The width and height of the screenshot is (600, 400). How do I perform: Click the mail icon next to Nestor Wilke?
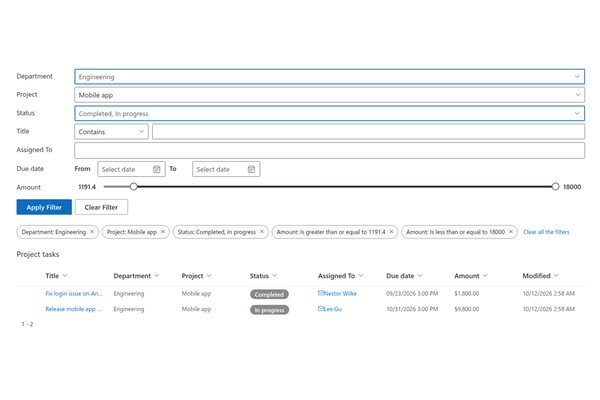(x=321, y=293)
